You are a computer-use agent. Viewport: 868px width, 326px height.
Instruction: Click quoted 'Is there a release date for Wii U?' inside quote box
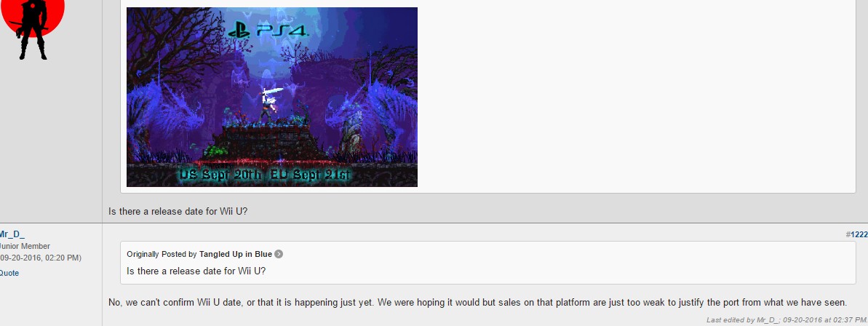click(x=196, y=271)
